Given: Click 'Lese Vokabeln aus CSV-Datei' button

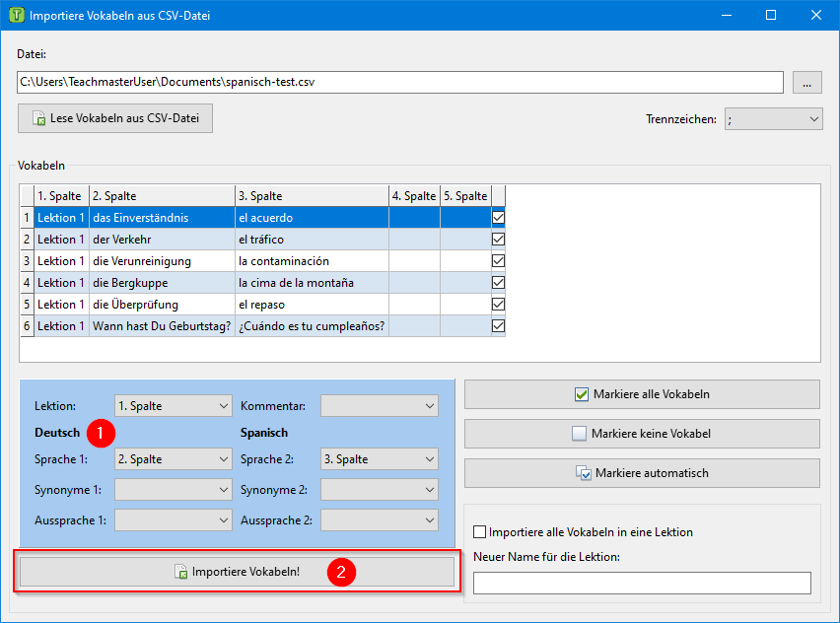Looking at the screenshot, I should [x=115, y=118].
